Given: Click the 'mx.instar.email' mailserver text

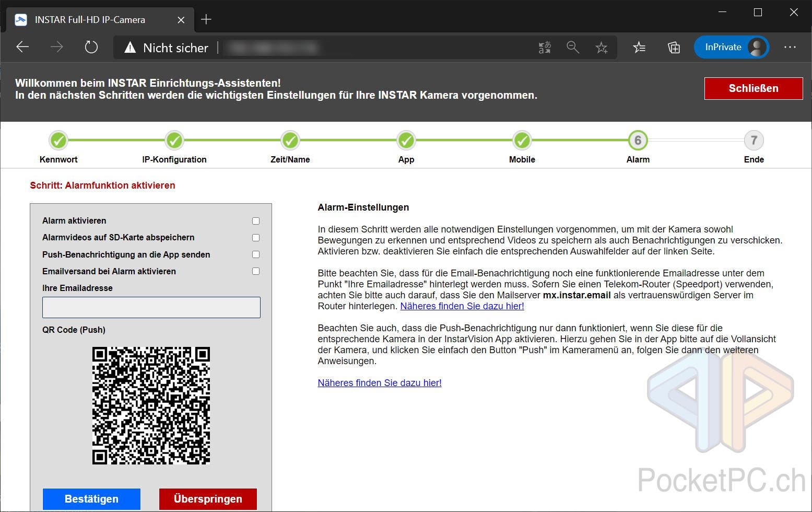Looking at the screenshot, I should click(577, 295).
